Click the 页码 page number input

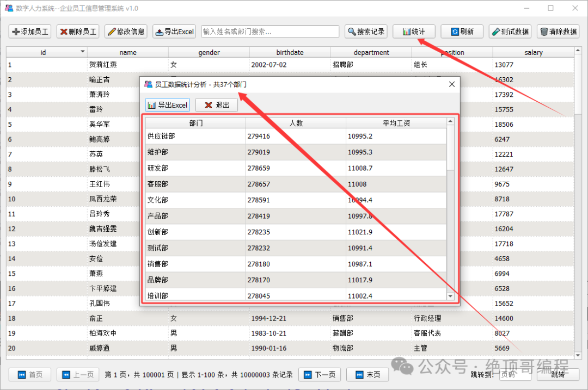click(x=515, y=375)
